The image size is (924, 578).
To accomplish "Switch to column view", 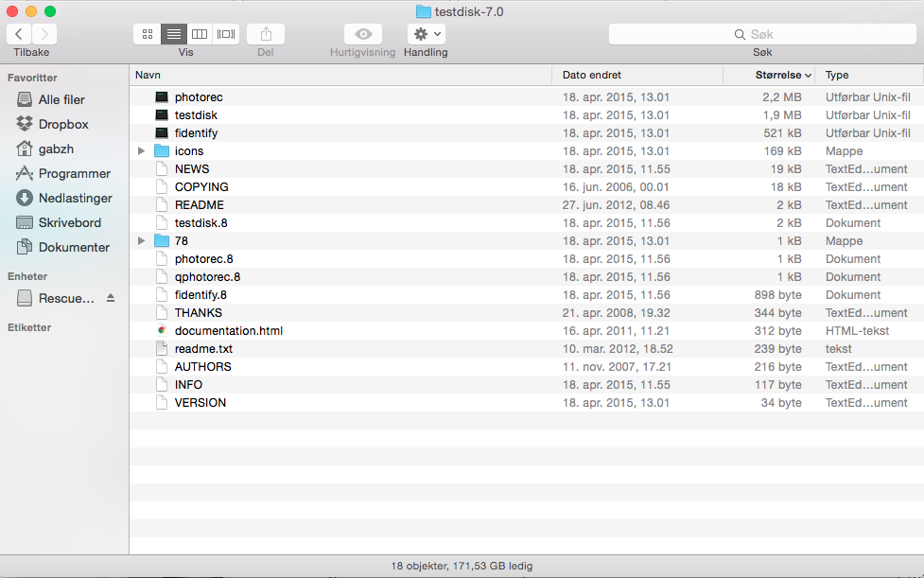I will point(200,34).
